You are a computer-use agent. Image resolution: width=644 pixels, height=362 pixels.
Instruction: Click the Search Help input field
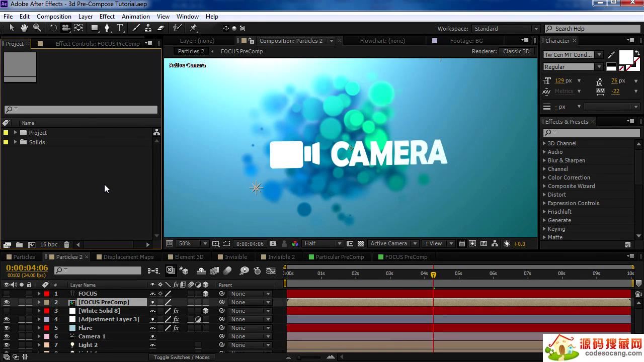pyautogui.click(x=594, y=29)
